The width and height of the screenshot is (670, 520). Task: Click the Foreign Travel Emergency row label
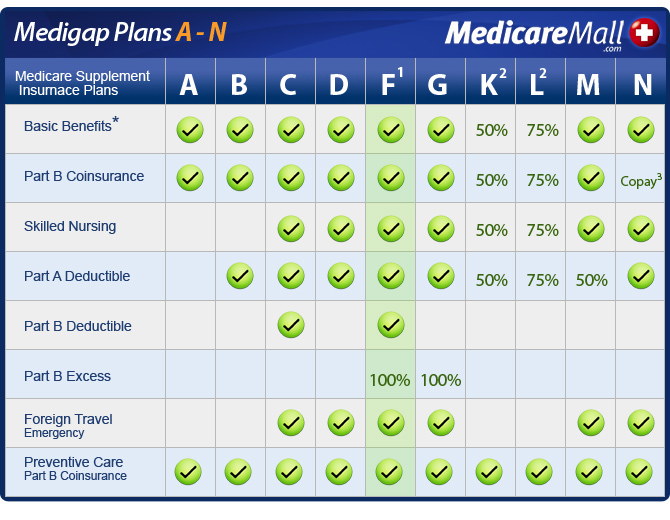point(68,425)
